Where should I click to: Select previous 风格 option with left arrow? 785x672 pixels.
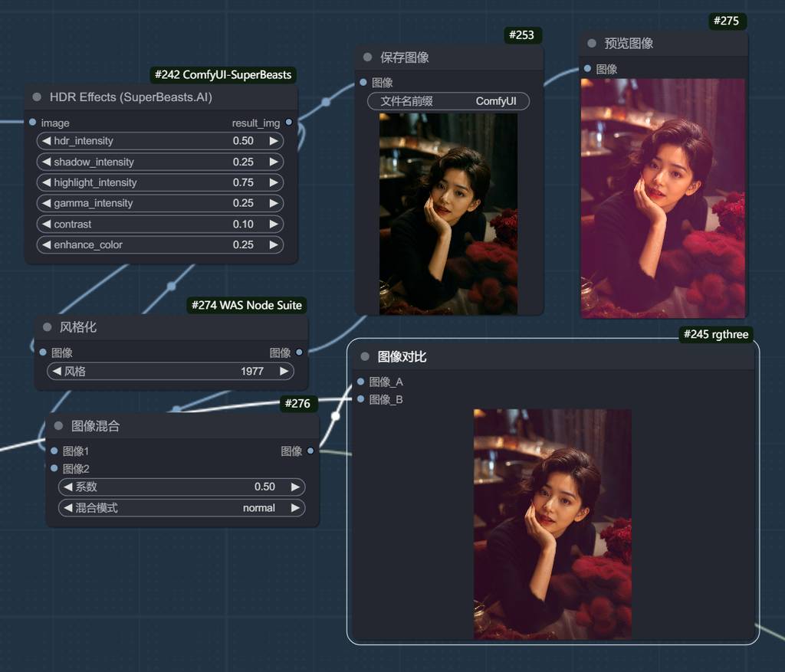point(57,371)
